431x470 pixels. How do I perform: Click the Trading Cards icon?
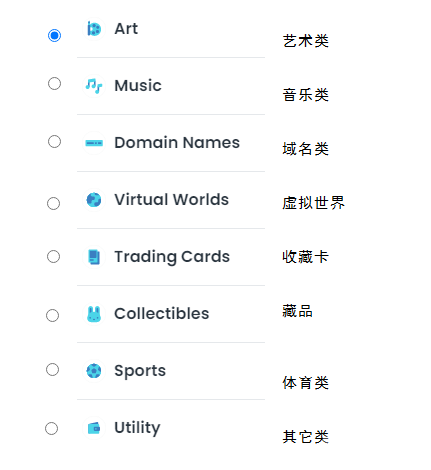94,257
